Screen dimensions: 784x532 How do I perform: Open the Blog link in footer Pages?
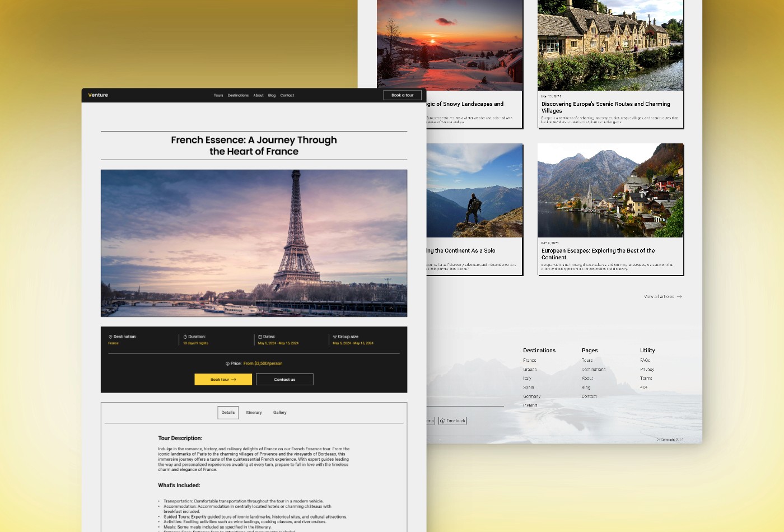click(x=586, y=387)
